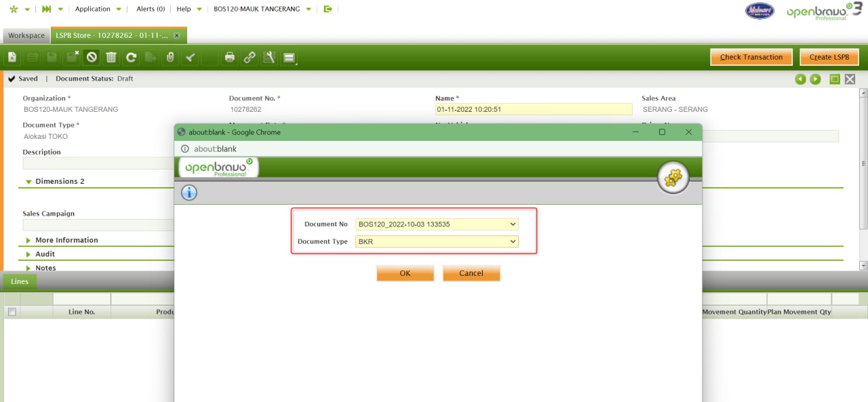Expand the More Information section
This screenshot has height=402, width=868.
[66, 240]
